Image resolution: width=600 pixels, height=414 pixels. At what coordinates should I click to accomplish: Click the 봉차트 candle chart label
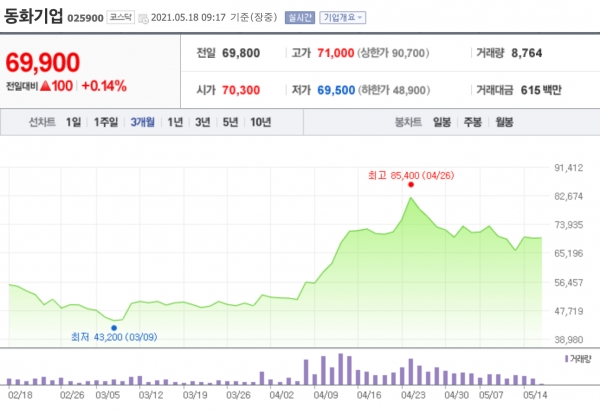(408, 122)
